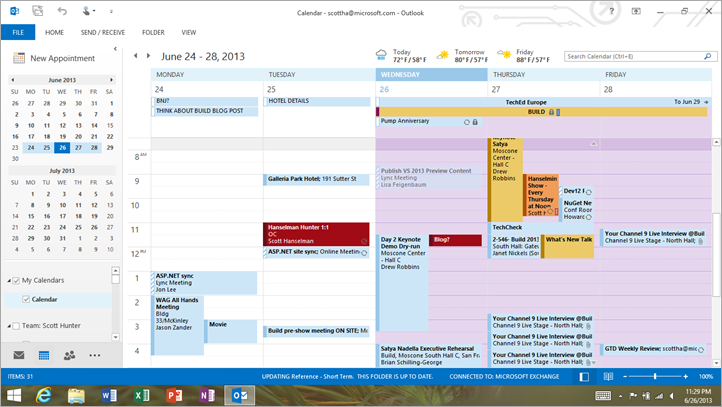This screenshot has width=722, height=407.
Task: Click the down arrow for more Thursday appointments
Action: pos(594,362)
